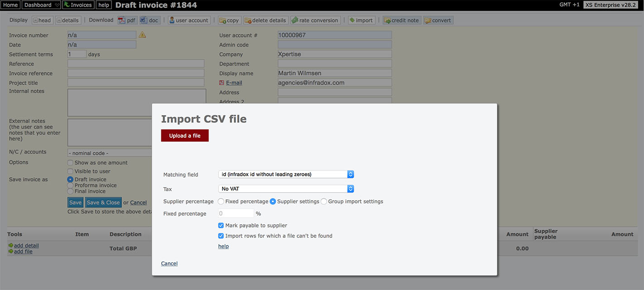Click the Invoice reference input field
644x290 pixels.
pos(136,73)
